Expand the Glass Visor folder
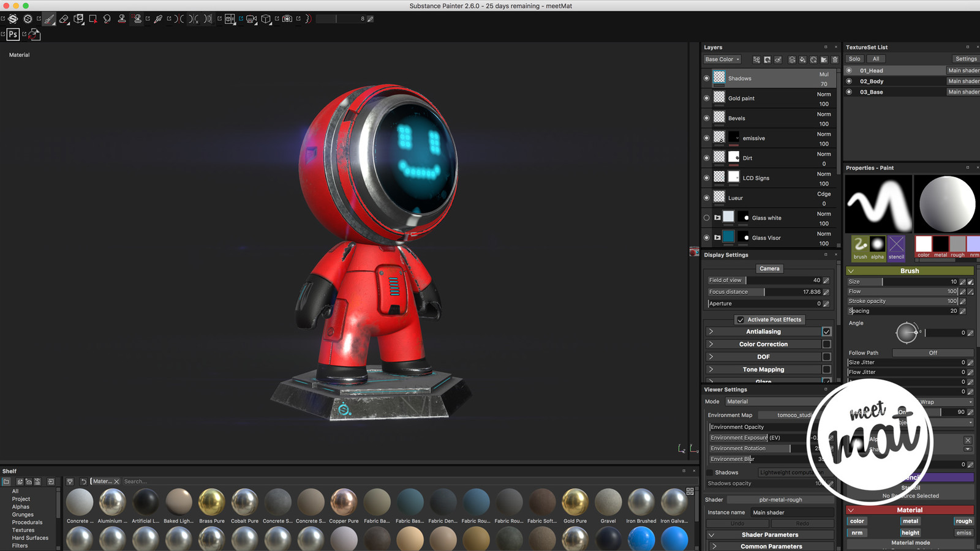 (x=717, y=238)
